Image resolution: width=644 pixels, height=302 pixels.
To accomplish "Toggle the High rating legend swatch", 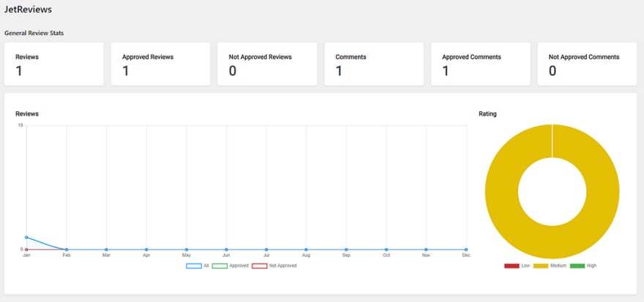I will (x=577, y=266).
